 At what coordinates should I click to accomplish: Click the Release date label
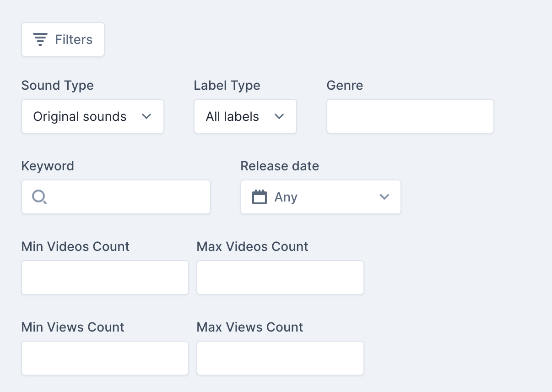pyautogui.click(x=280, y=166)
